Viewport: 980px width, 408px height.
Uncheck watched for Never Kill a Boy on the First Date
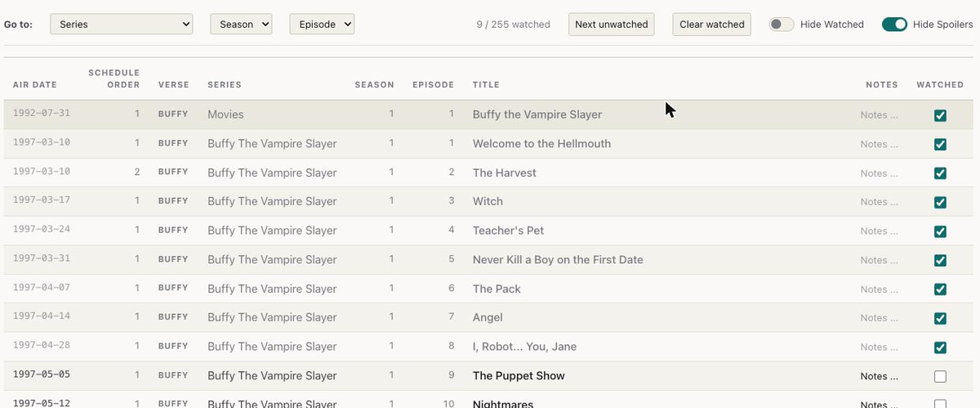click(940, 260)
